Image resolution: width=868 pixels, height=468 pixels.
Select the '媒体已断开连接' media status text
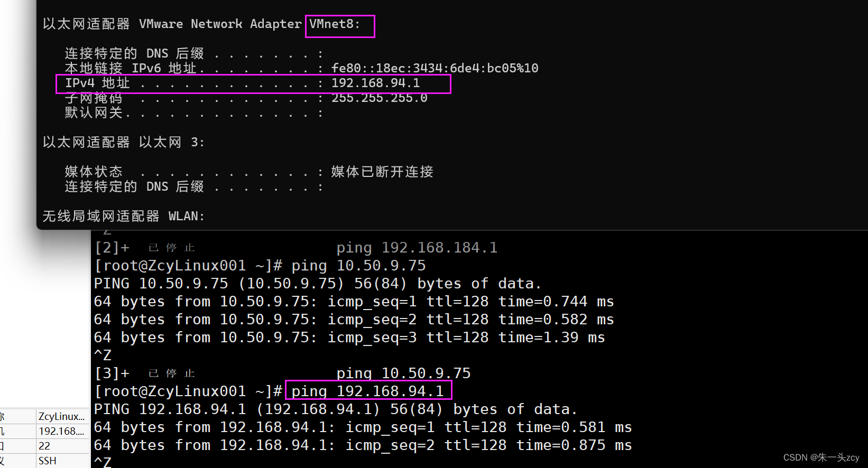pos(382,172)
